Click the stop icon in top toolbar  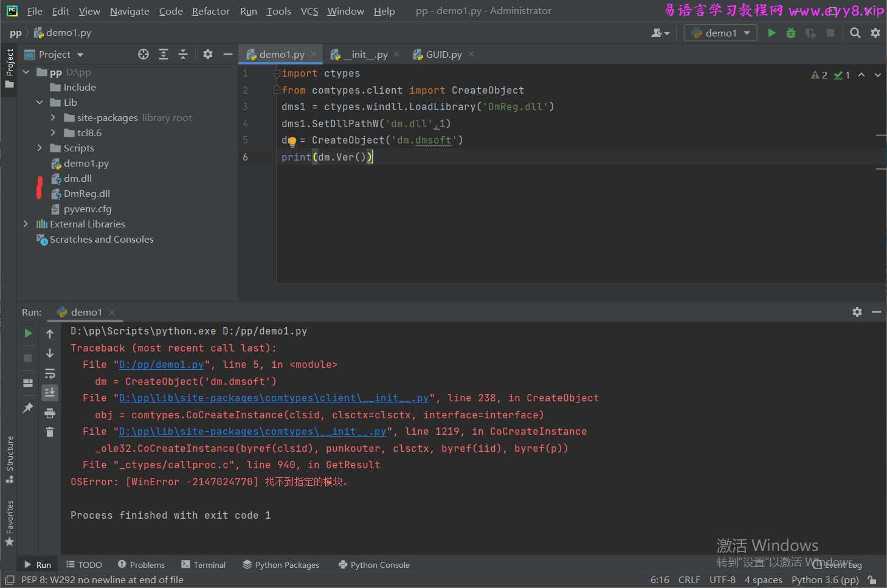click(x=830, y=33)
